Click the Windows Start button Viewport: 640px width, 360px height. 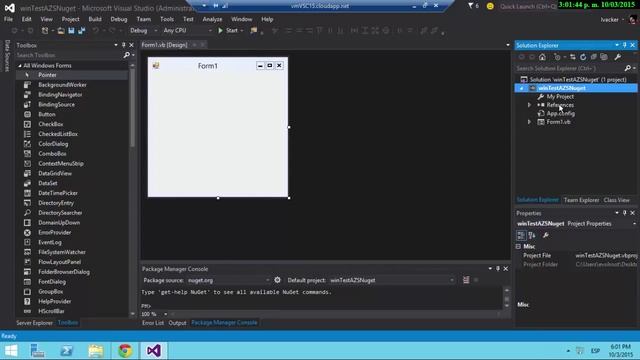coord(11,351)
